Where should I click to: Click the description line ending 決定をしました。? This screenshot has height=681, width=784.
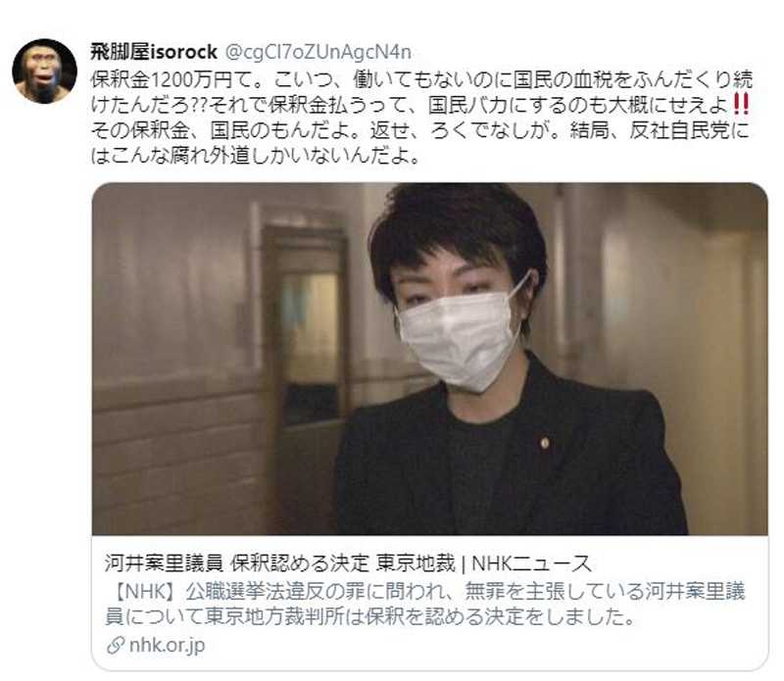pos(370,617)
